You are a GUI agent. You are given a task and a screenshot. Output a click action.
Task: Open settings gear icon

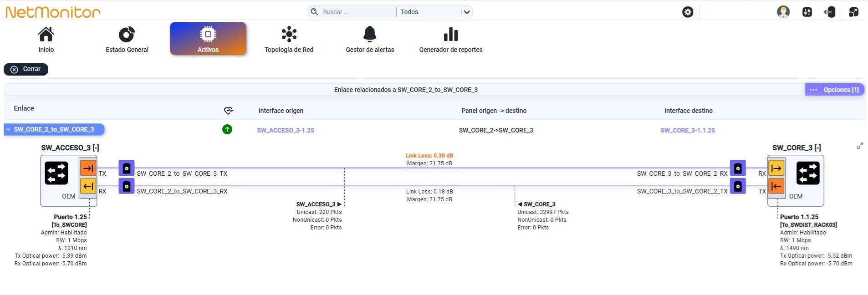[688, 12]
